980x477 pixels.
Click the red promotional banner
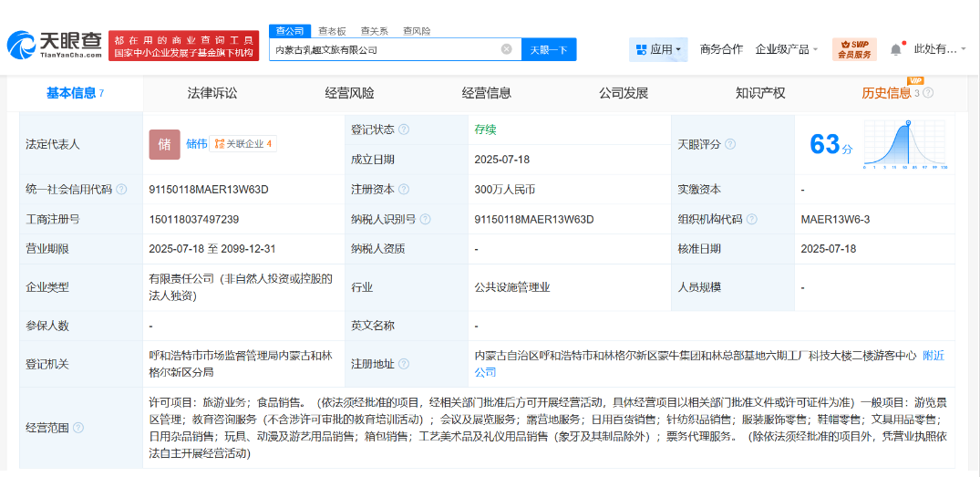click(184, 46)
